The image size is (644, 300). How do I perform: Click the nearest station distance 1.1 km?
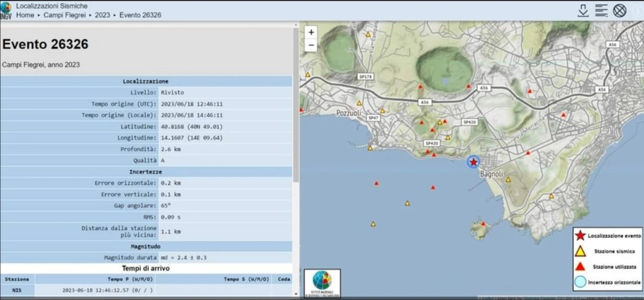[171, 232]
